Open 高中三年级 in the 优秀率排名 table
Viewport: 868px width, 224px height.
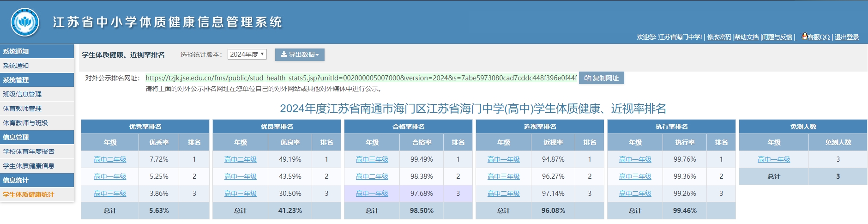pyautogui.click(x=110, y=194)
